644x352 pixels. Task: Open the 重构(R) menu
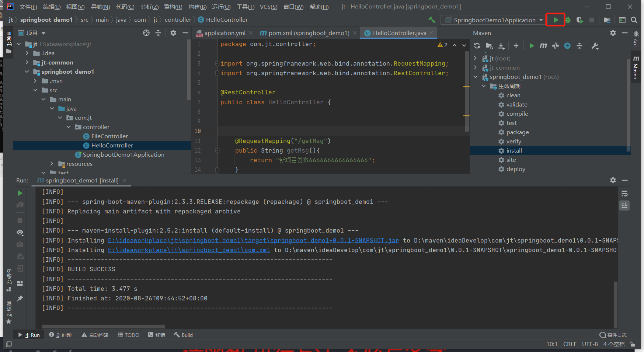coord(173,7)
